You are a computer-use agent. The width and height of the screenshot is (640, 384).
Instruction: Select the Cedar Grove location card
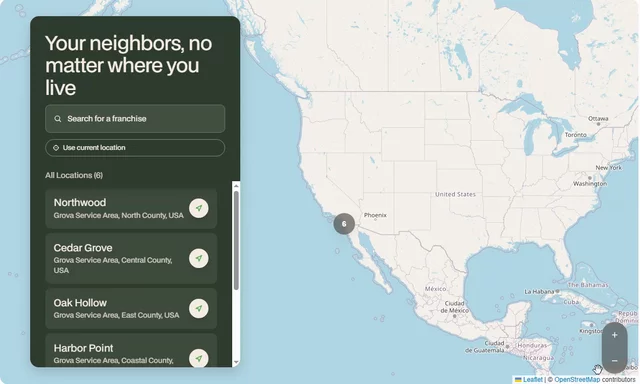pos(131,259)
